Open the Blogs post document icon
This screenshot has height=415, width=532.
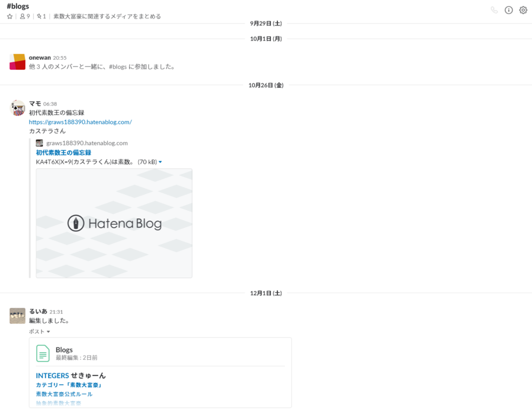43,353
